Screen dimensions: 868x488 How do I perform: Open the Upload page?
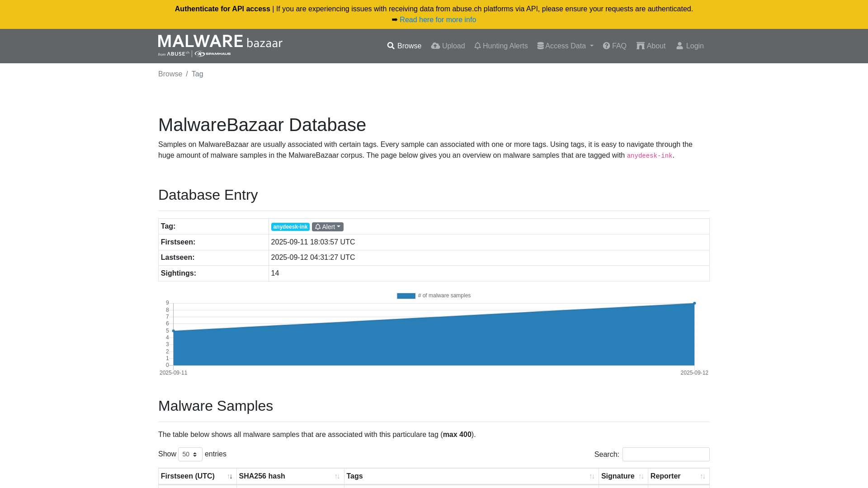pyautogui.click(x=448, y=46)
